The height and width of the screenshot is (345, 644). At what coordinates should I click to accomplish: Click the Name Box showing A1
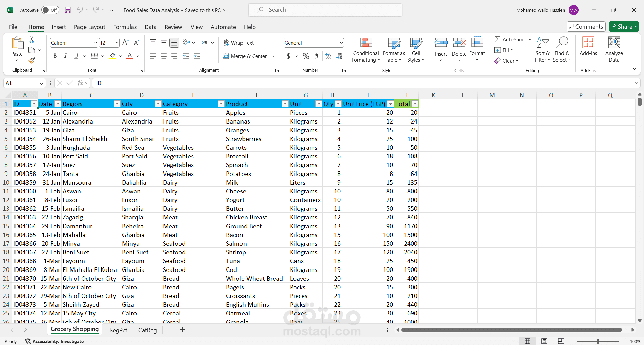pyautogui.click(x=24, y=83)
